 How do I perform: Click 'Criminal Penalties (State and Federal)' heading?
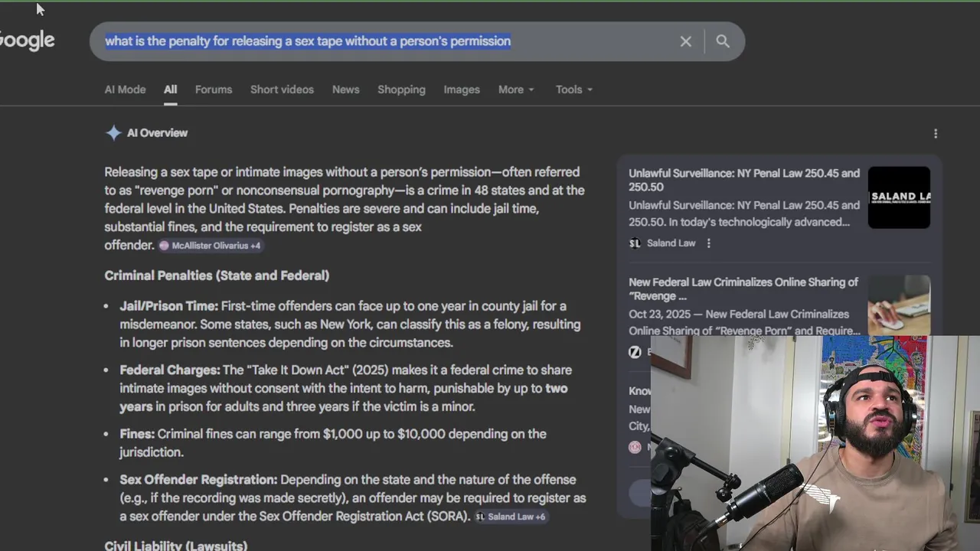coord(217,275)
